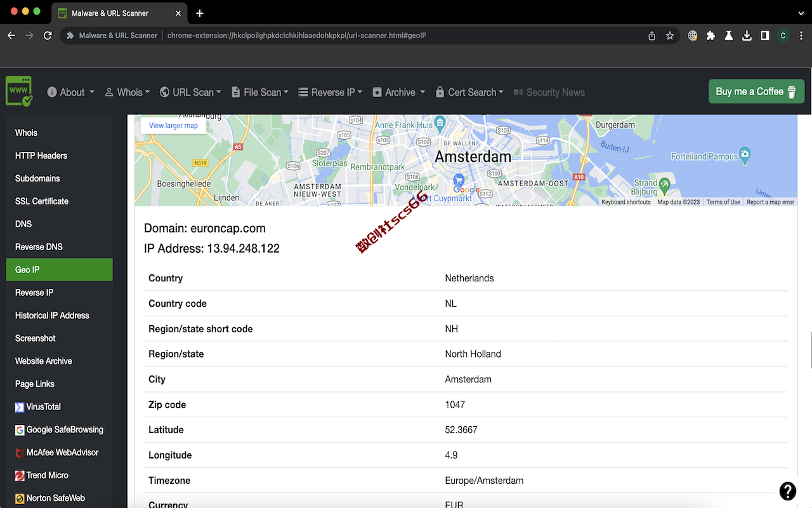Viewport: 812px width, 508px height.
Task: Open Google Maps Terms of Use link
Action: (723, 202)
